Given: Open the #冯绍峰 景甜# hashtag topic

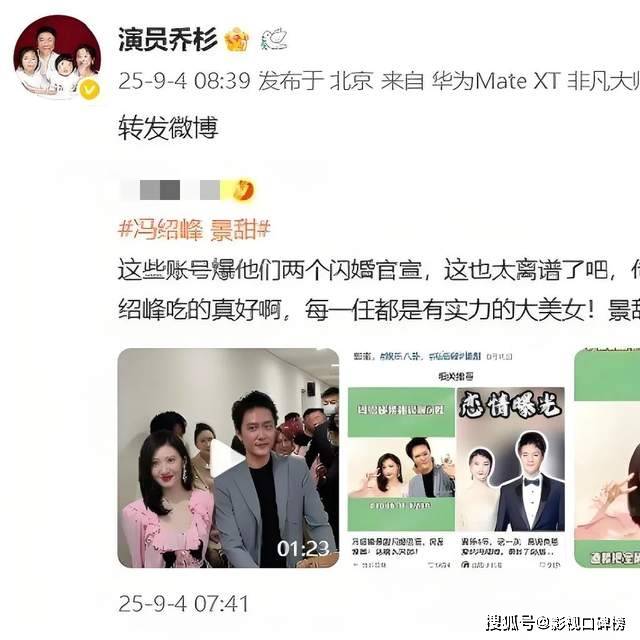Looking at the screenshot, I should [194, 229].
